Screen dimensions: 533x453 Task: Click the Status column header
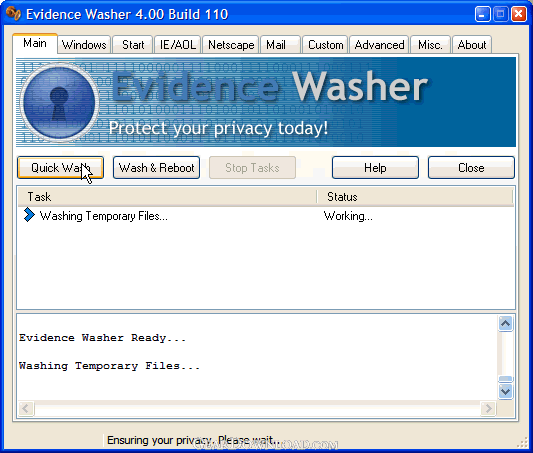(415, 197)
